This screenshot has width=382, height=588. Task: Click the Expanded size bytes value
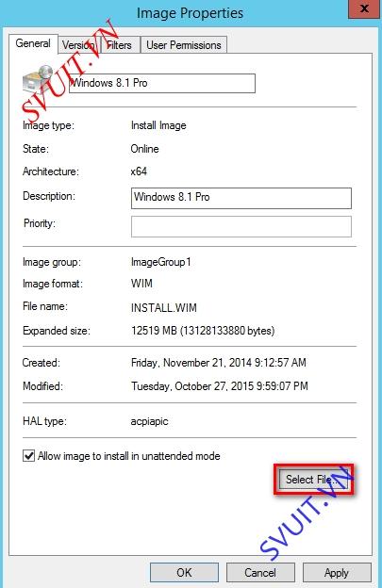203,331
